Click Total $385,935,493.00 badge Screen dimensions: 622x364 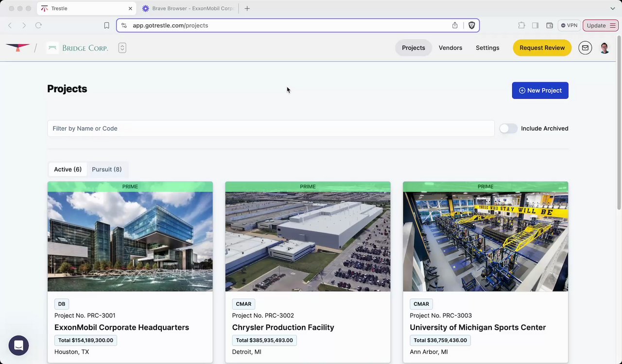click(264, 340)
